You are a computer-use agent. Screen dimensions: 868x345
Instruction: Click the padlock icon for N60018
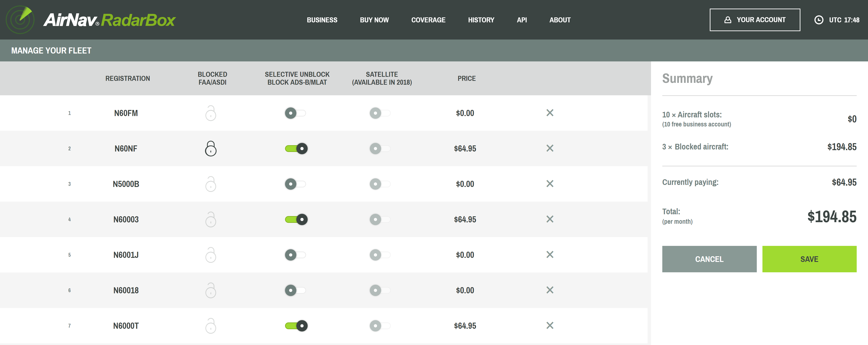211,290
